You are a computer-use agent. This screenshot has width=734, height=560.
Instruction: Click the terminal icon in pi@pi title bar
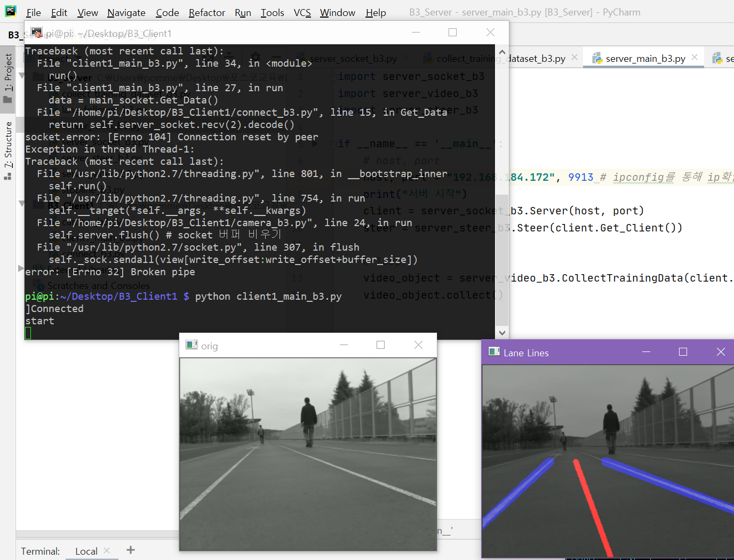point(36,33)
